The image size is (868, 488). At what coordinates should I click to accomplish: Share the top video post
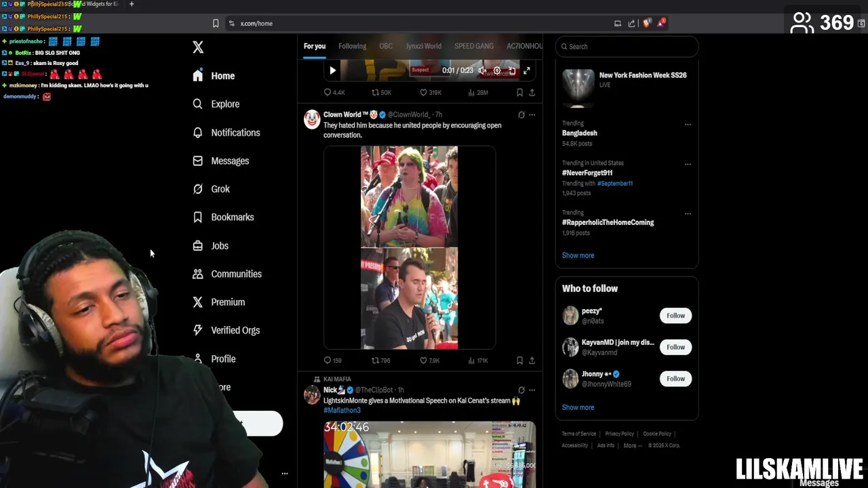[532, 92]
